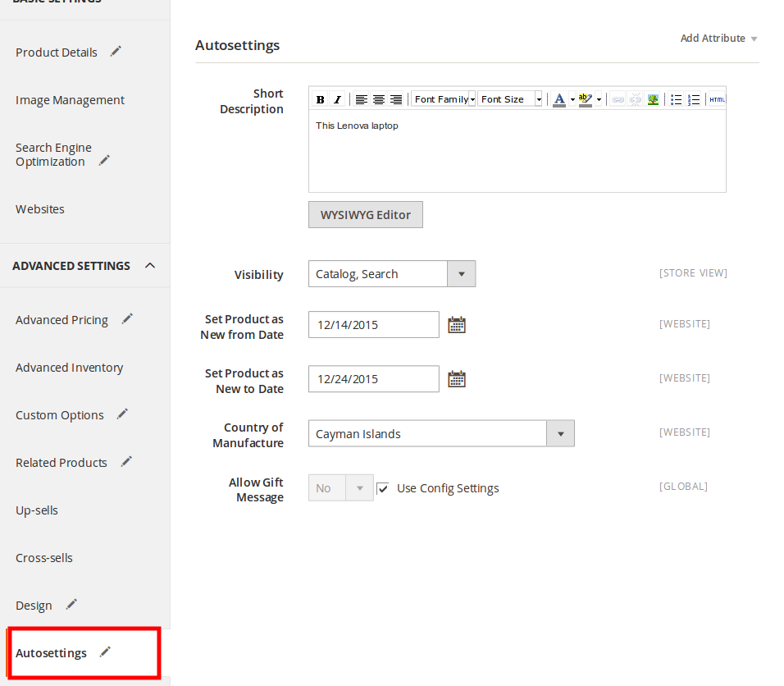Open the Font Family dropdown
Image resolution: width=784 pixels, height=686 pixels.
444,99
